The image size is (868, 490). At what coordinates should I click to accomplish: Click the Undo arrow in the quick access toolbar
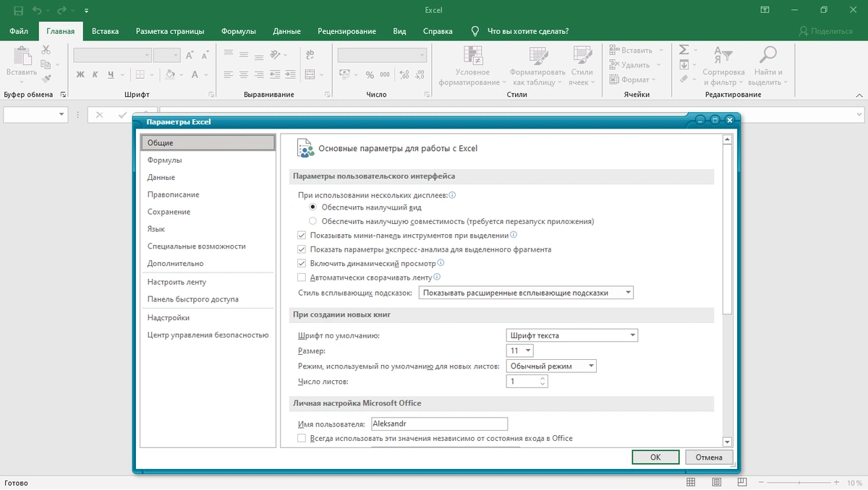[x=37, y=10]
